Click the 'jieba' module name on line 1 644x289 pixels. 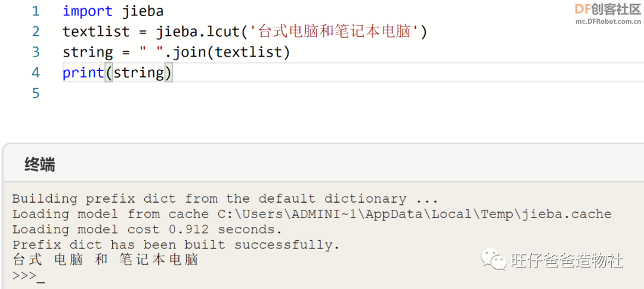coord(143,11)
